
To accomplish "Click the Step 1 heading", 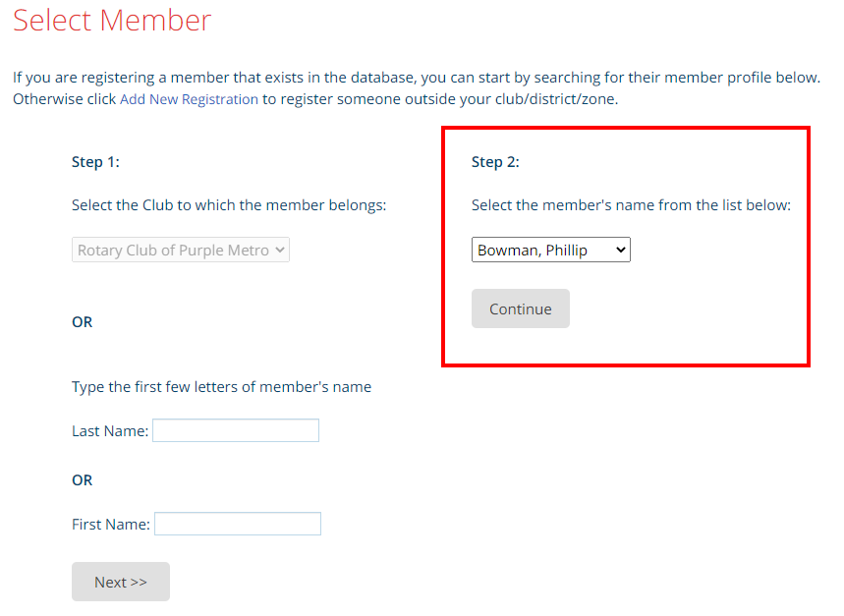I will click(x=95, y=162).
